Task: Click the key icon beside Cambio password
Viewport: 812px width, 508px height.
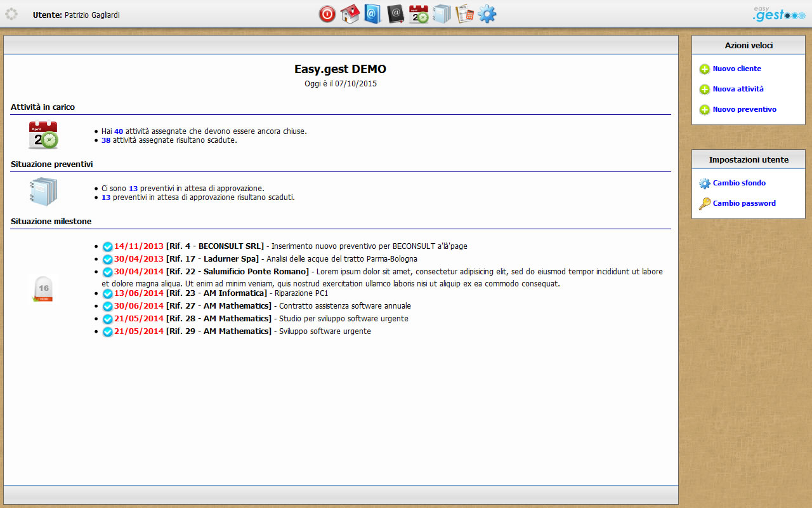Action: click(x=705, y=204)
